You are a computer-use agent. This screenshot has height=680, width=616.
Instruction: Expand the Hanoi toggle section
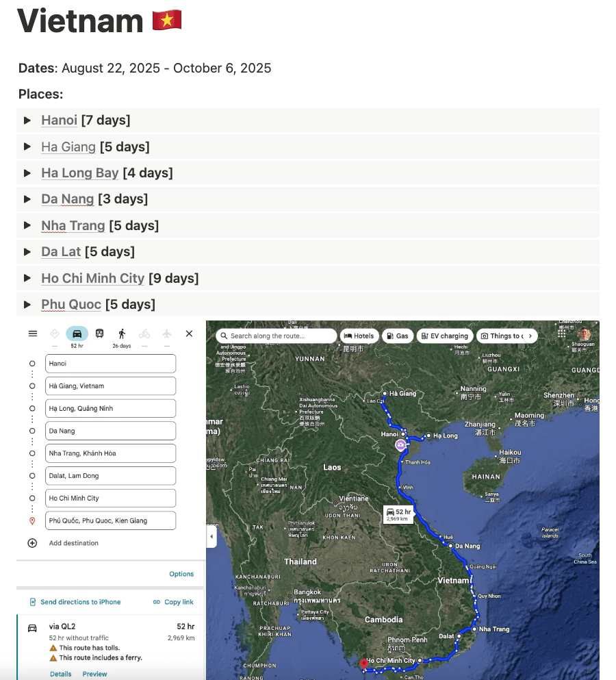[x=27, y=121]
